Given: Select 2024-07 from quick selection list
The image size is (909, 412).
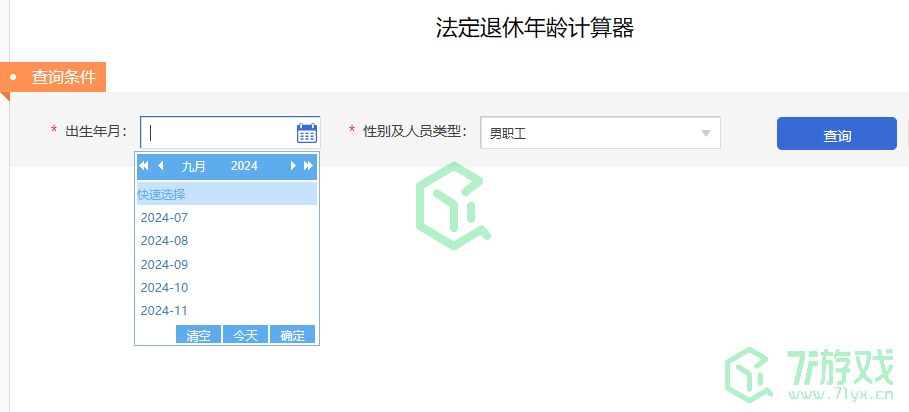Looking at the screenshot, I should coord(164,217).
